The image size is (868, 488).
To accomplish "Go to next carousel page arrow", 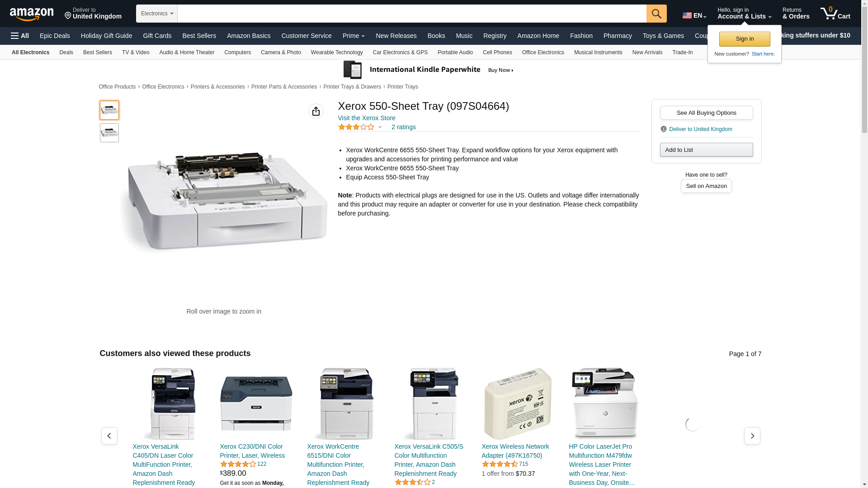I will point(752,436).
